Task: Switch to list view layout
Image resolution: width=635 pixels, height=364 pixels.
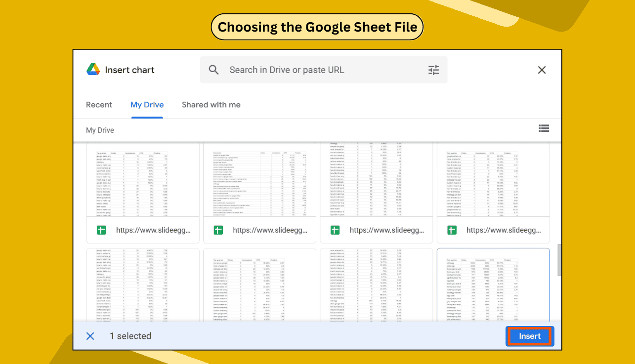Action: click(x=544, y=128)
